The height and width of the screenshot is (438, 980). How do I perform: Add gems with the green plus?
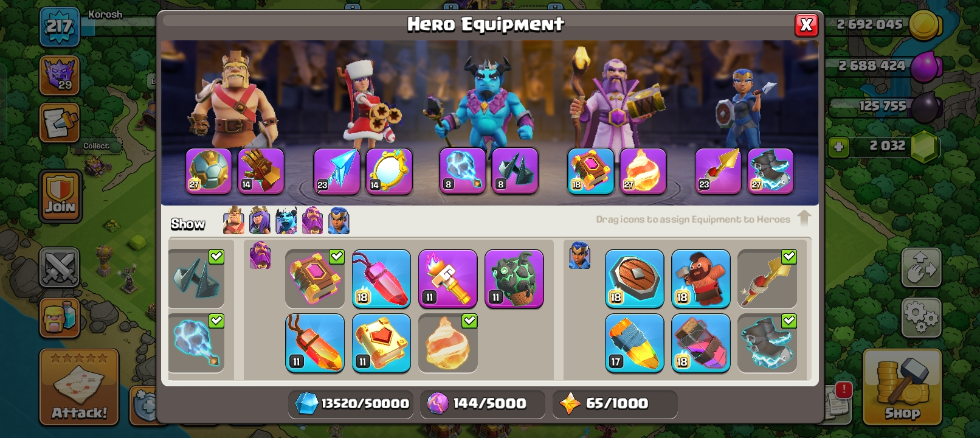coord(838,147)
